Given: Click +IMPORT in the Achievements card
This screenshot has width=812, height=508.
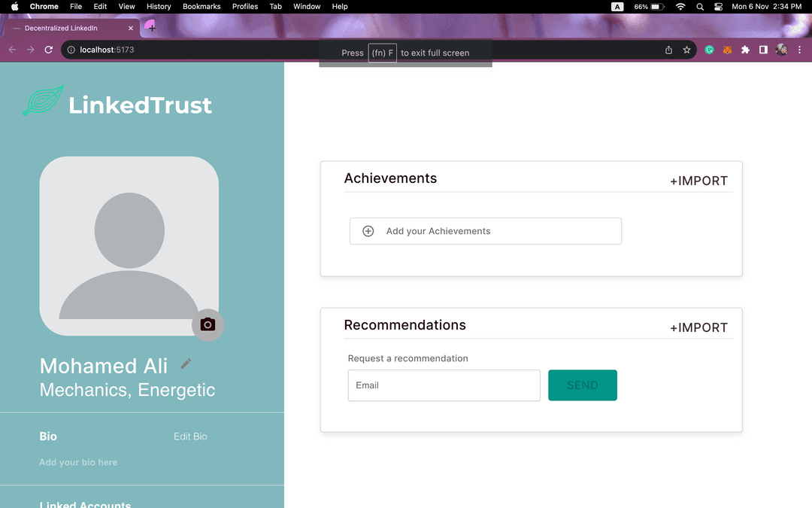Looking at the screenshot, I should 698,181.
